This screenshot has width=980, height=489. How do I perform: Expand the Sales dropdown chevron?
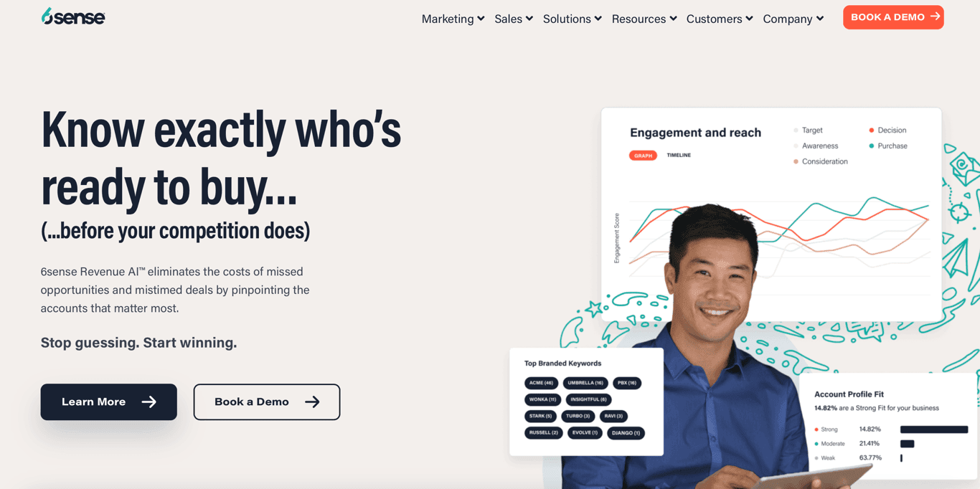tap(529, 19)
